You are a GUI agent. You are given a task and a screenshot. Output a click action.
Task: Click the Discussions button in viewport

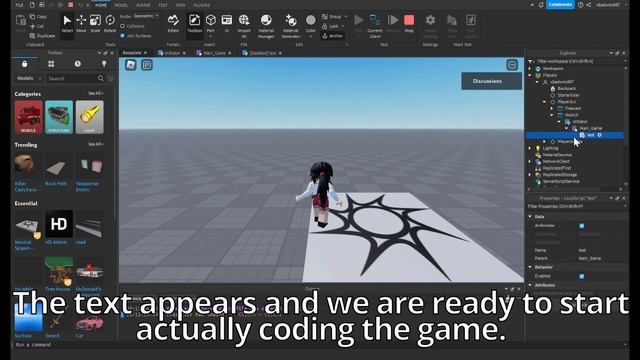tap(491, 81)
